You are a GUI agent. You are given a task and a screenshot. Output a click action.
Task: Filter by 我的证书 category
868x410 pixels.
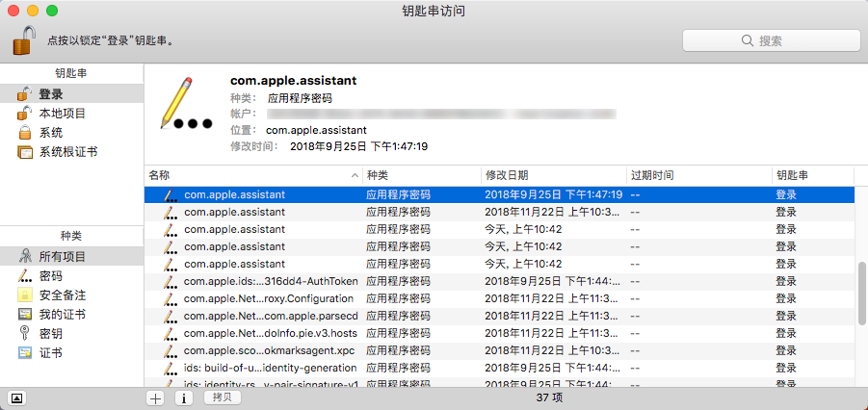(62, 315)
